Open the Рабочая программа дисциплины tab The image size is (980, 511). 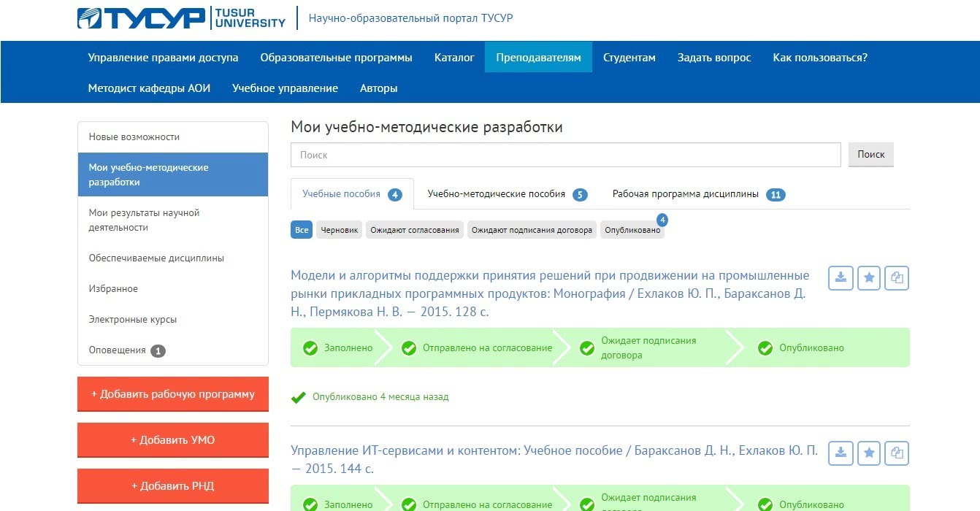tap(686, 194)
